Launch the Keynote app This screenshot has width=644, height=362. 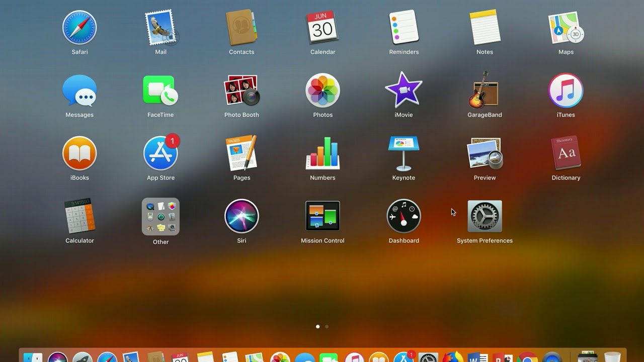pos(404,154)
